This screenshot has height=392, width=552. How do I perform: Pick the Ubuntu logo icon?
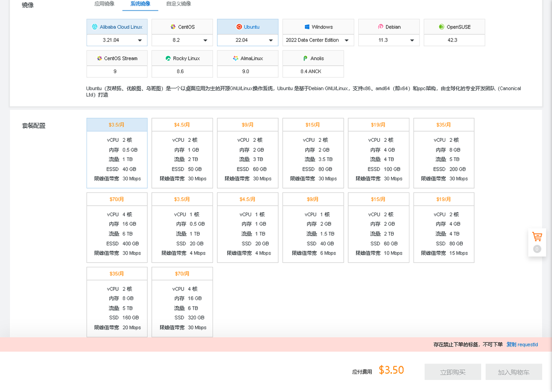click(239, 27)
